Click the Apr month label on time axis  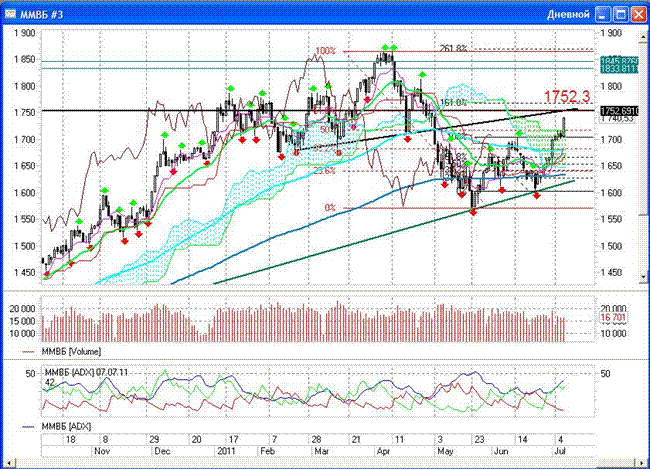click(383, 451)
